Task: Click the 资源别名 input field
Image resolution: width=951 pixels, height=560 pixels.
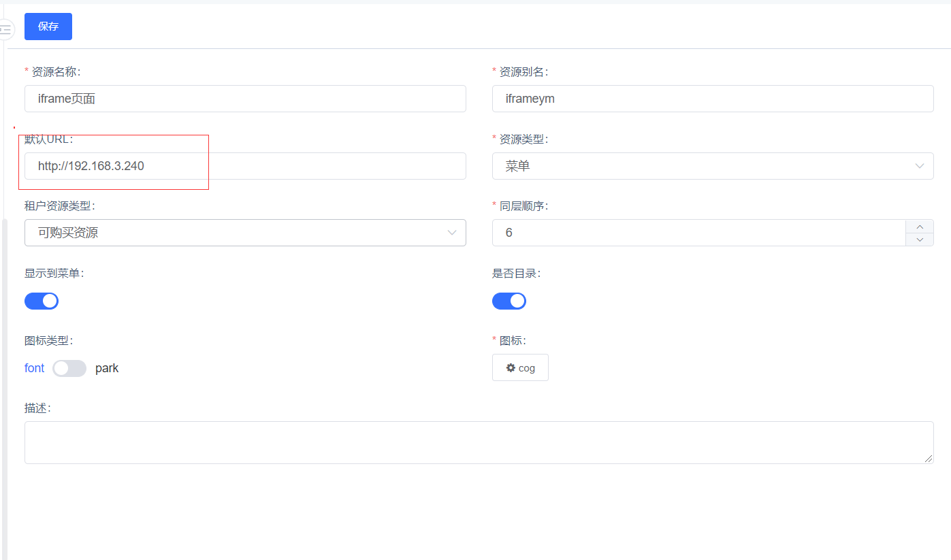Action: coord(712,99)
